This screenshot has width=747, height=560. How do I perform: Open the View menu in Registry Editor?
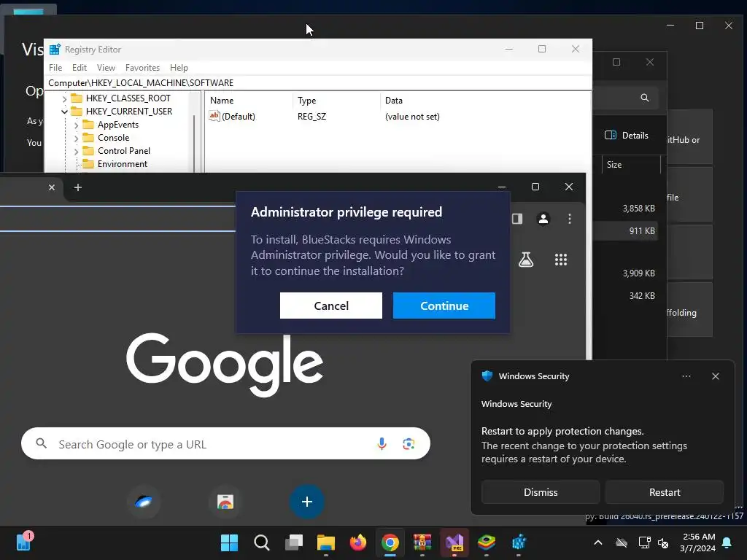[106, 68]
